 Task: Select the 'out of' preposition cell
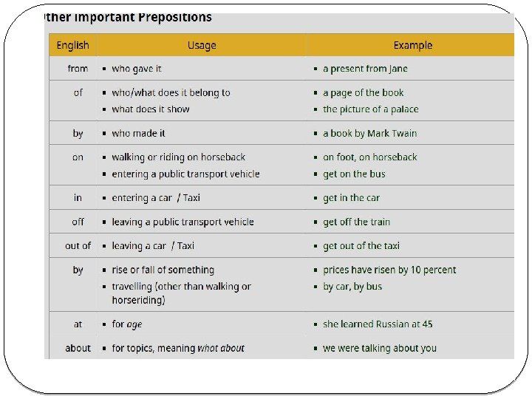[x=78, y=245]
